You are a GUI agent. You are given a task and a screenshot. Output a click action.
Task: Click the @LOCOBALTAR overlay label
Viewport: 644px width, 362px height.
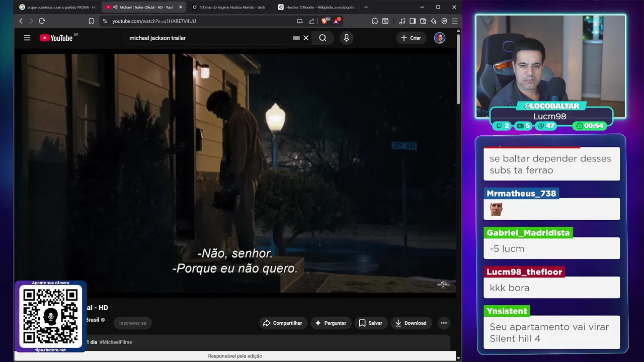tap(551, 106)
